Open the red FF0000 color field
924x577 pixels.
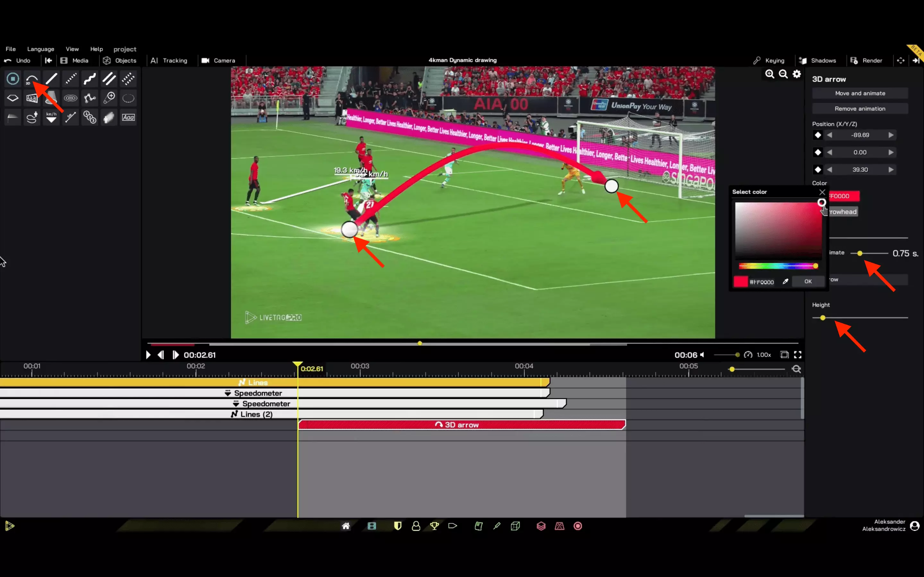click(844, 196)
